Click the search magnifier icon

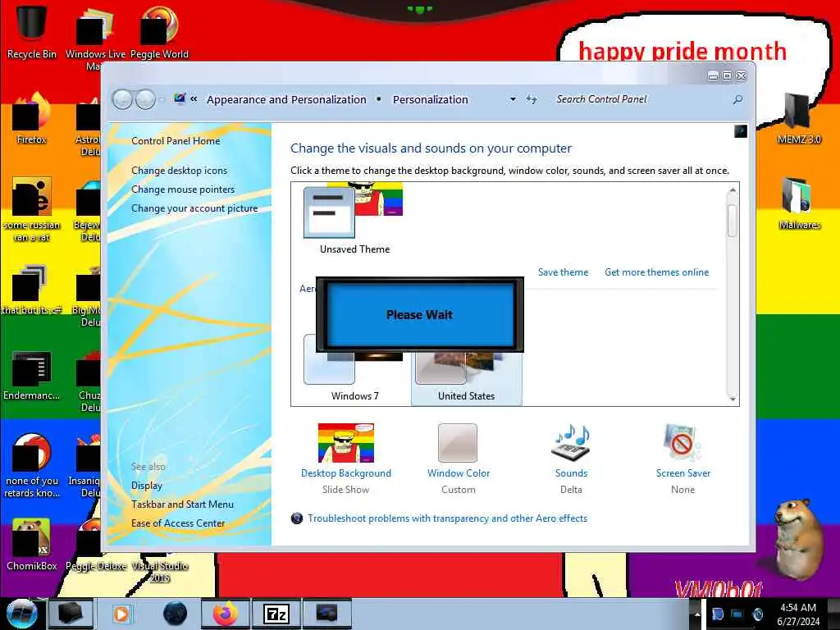(737, 99)
